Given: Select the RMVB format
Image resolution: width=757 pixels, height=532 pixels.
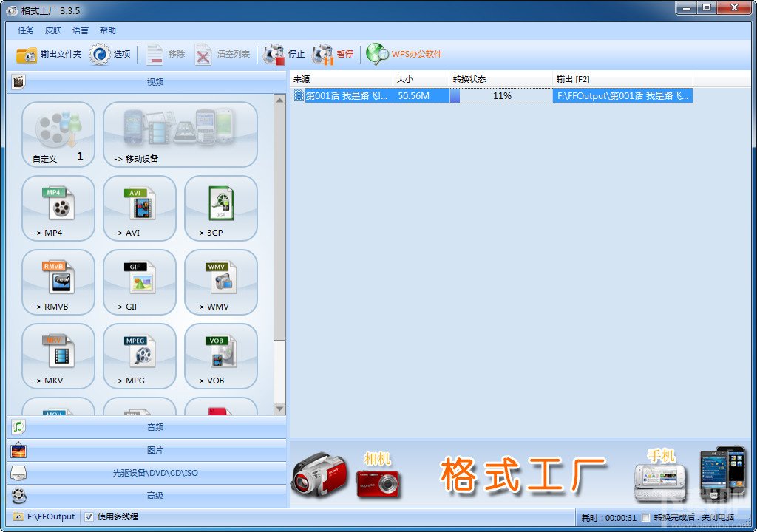Looking at the screenshot, I should tap(58, 283).
